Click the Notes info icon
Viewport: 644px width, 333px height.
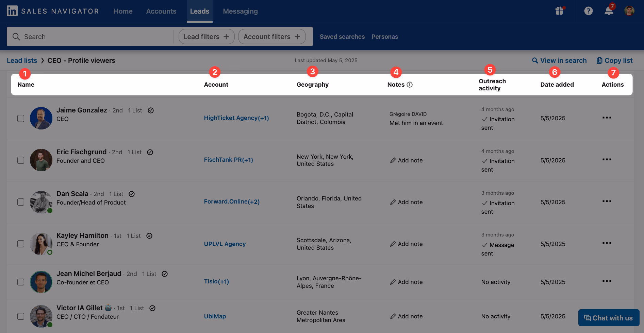point(410,85)
